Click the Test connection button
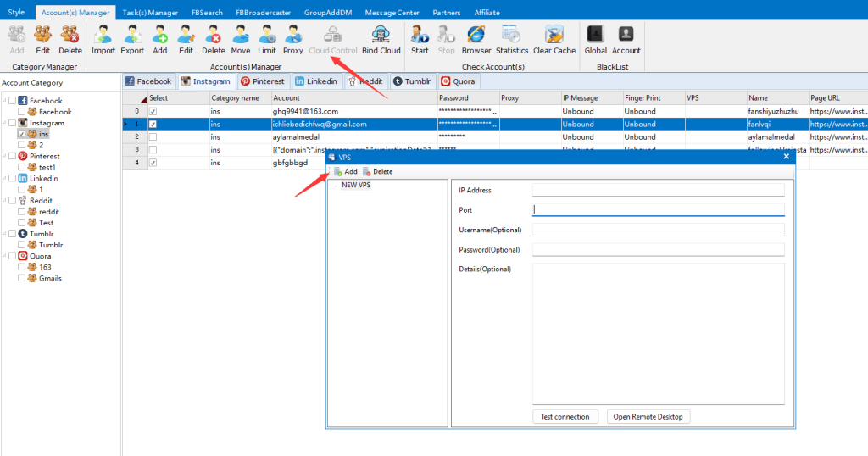This screenshot has height=456, width=868. click(x=565, y=416)
